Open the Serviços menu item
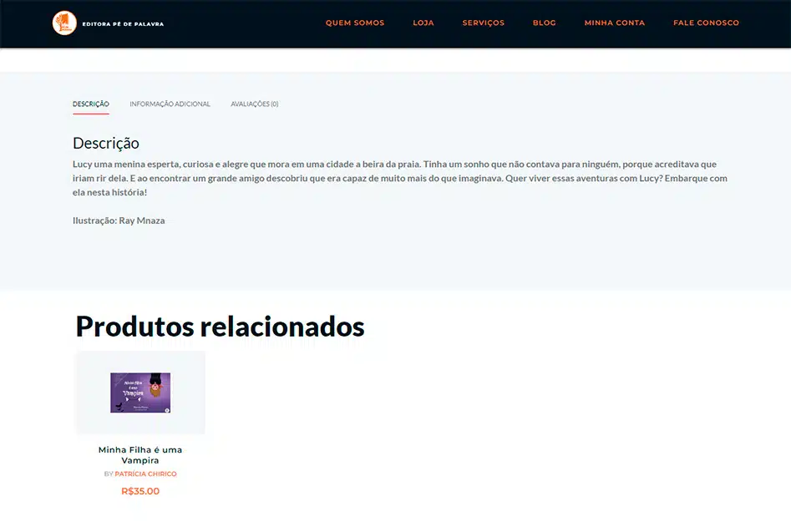Screen dimensions: 791x532 (x=484, y=23)
